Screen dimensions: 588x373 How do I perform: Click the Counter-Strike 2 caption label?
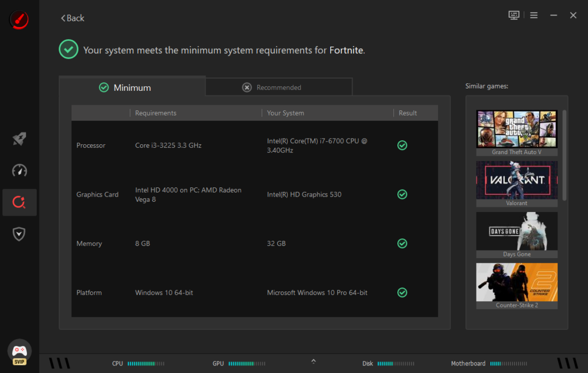point(517,305)
